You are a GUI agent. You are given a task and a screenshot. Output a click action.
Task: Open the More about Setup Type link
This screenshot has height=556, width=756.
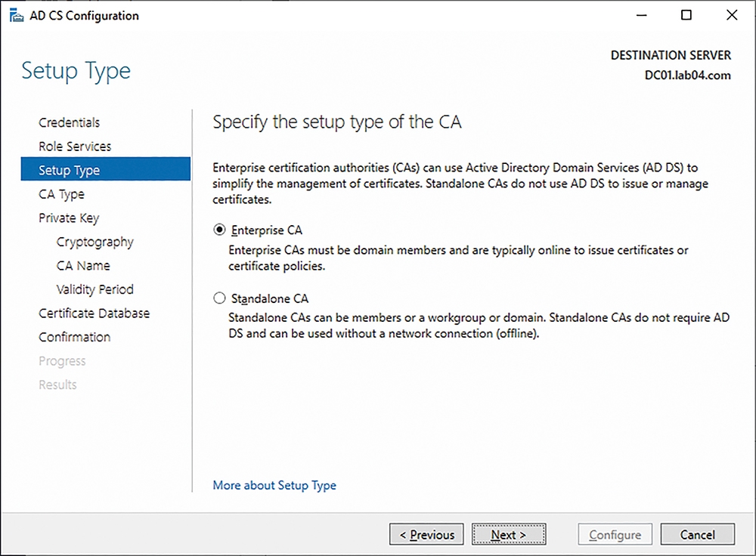point(274,485)
